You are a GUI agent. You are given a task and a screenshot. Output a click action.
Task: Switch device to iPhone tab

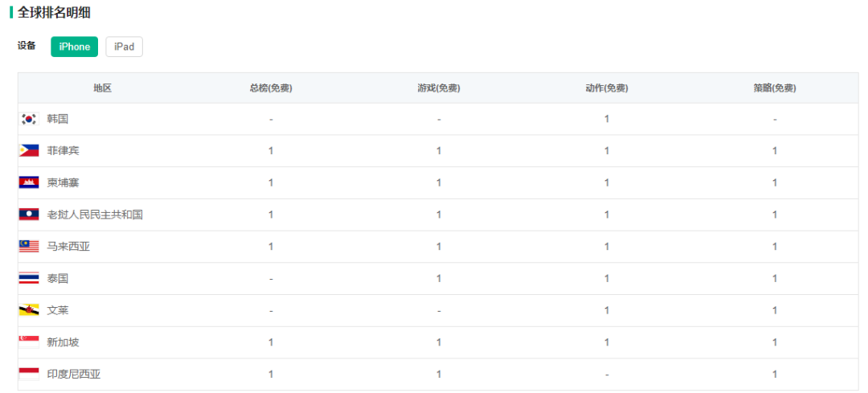coord(74,47)
